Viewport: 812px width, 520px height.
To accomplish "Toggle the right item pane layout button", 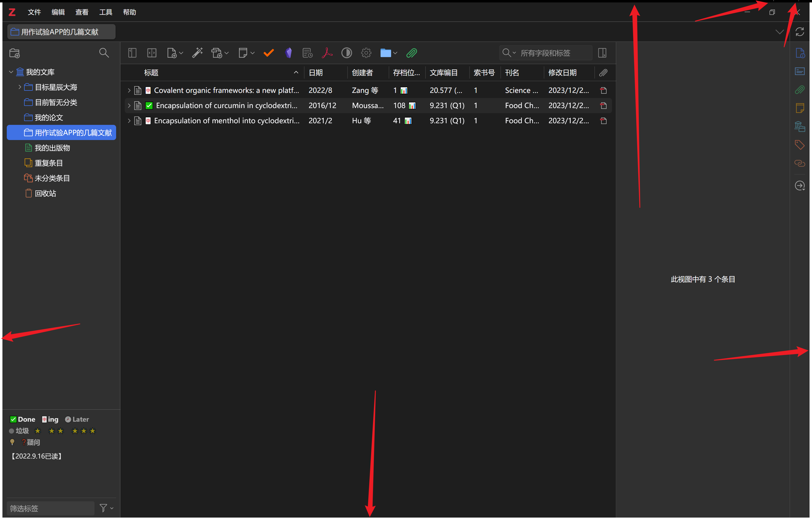I will [602, 53].
